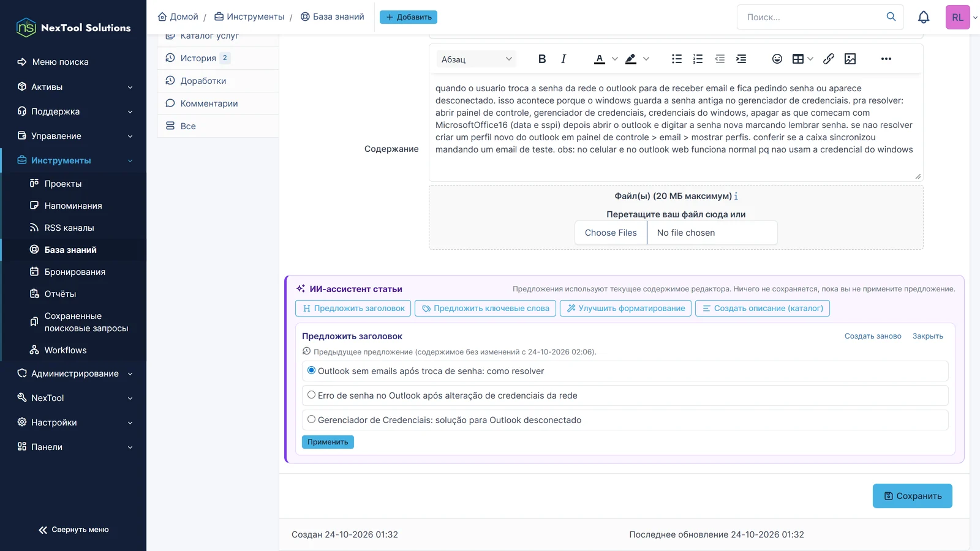Apply the highlight marker color

[631, 59]
